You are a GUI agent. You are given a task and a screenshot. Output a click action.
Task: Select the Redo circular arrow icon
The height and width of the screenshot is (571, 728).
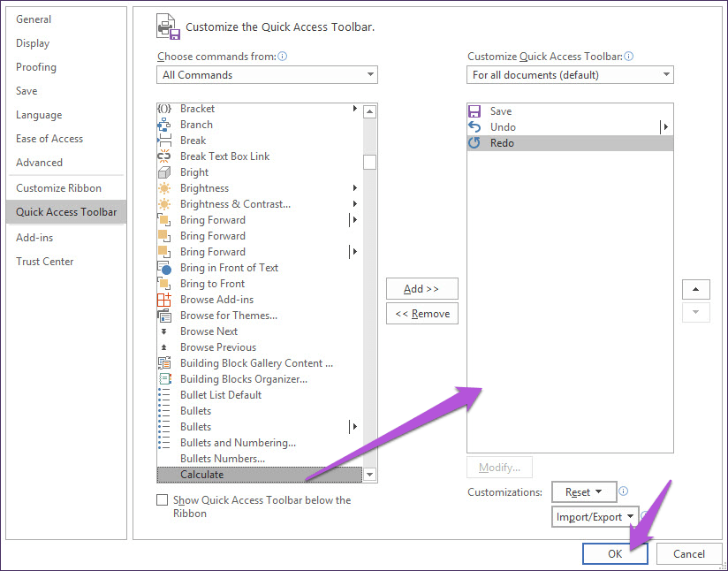(474, 143)
